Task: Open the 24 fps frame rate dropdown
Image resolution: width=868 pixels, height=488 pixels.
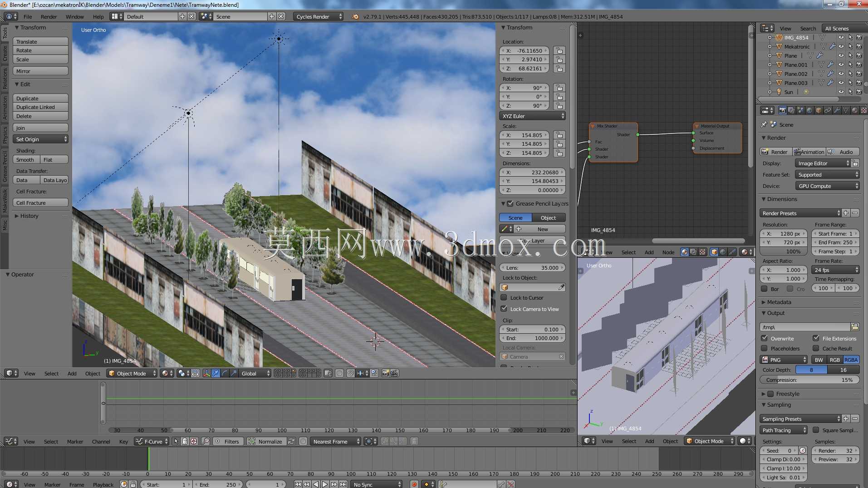Action: [835, 270]
